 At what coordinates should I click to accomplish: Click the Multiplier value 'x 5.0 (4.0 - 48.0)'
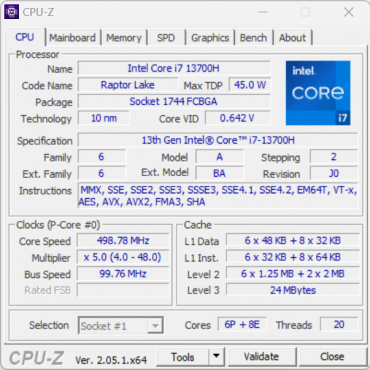[x=123, y=257]
